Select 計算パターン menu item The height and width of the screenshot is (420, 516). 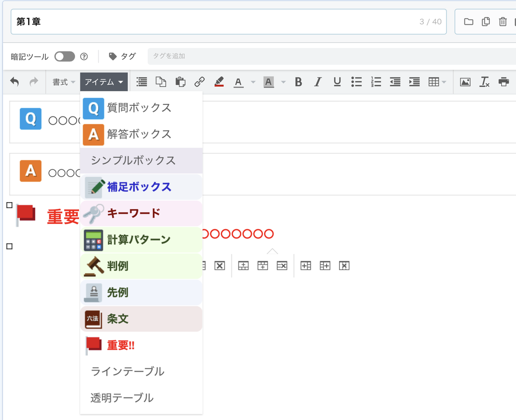click(141, 239)
